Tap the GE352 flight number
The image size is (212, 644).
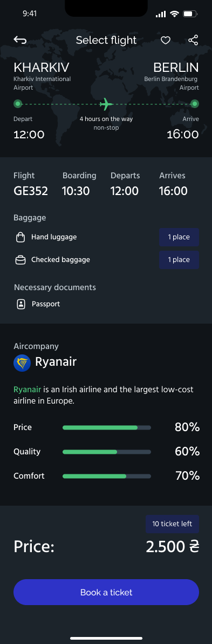coord(31,191)
